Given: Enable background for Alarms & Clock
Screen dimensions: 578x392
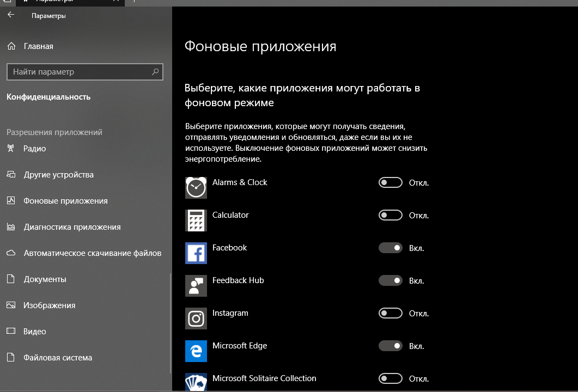Looking at the screenshot, I should pos(391,182).
